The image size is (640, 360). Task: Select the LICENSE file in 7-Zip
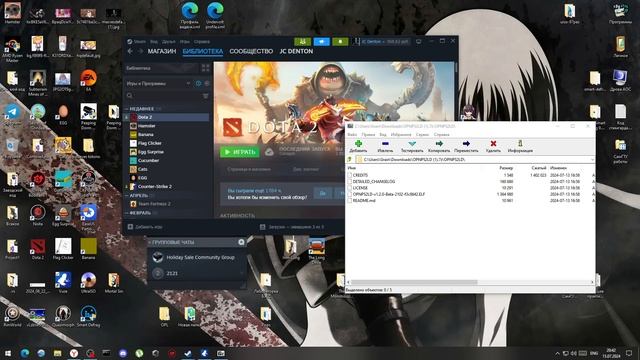tap(360, 188)
